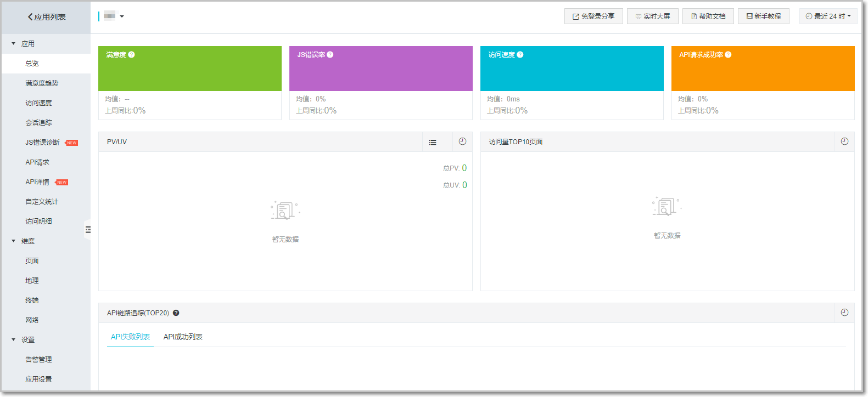Image resolution: width=868 pixels, height=397 pixels.
Task: Click the 访问量TOP10页面 clock icon
Action: point(844,141)
